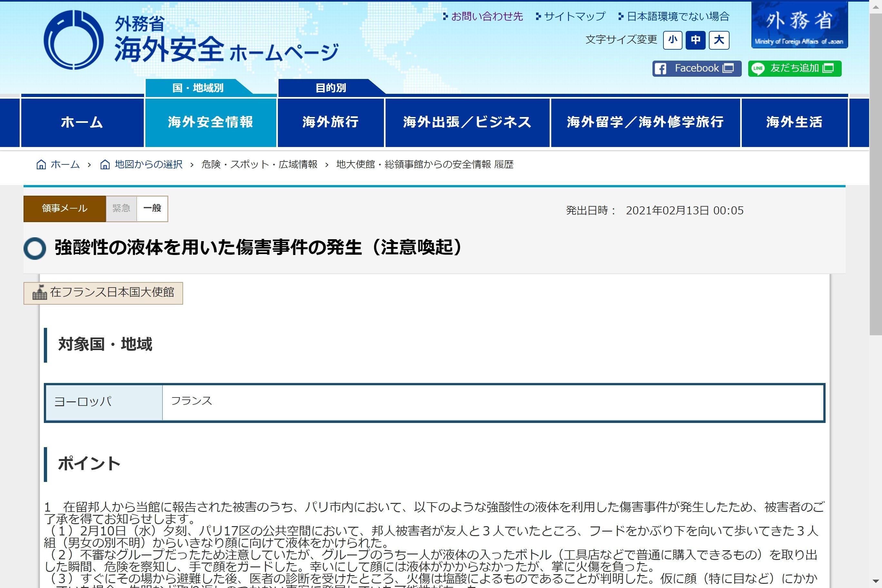Click the サイトマップ link
The width and height of the screenshot is (882, 588).
coord(574,16)
